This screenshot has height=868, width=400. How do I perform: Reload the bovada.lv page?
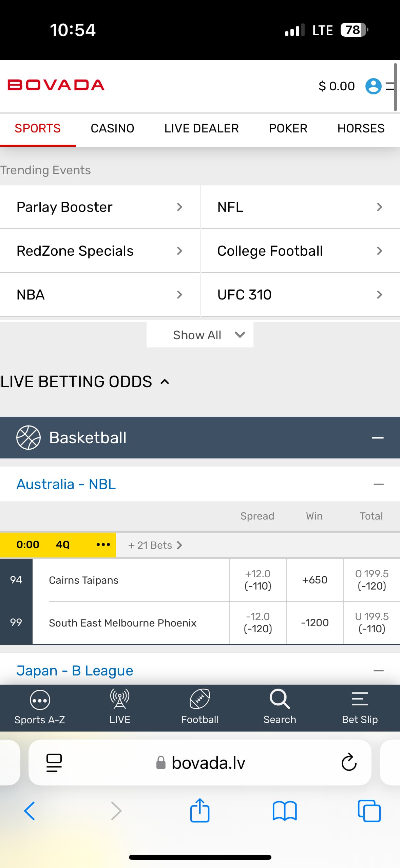click(x=349, y=762)
